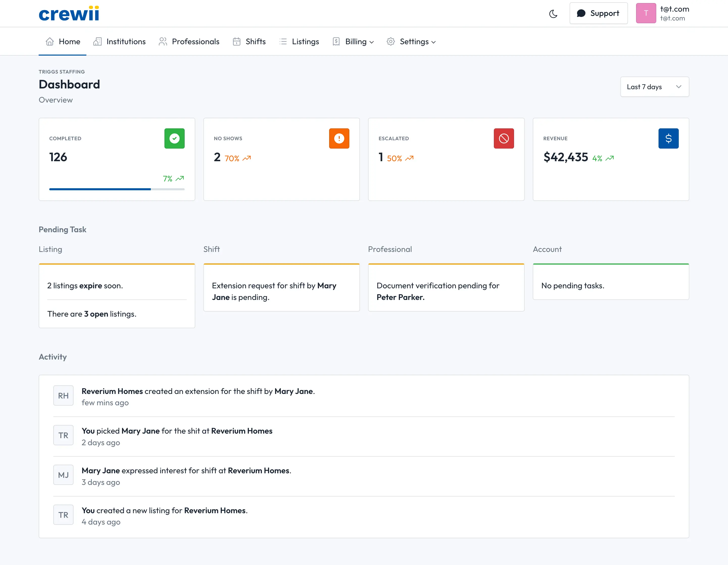
Task: Expand the Settings menu
Action: click(411, 42)
